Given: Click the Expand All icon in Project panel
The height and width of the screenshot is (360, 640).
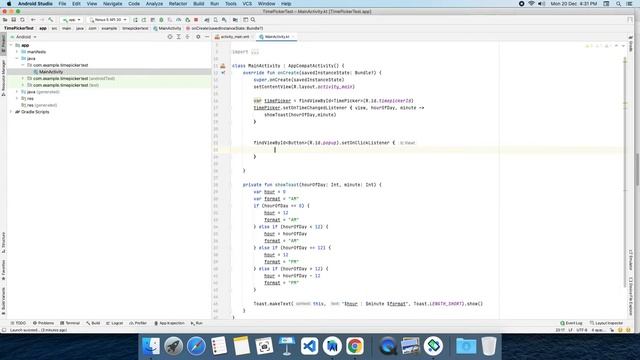Looking at the screenshot, I should coord(178,37).
